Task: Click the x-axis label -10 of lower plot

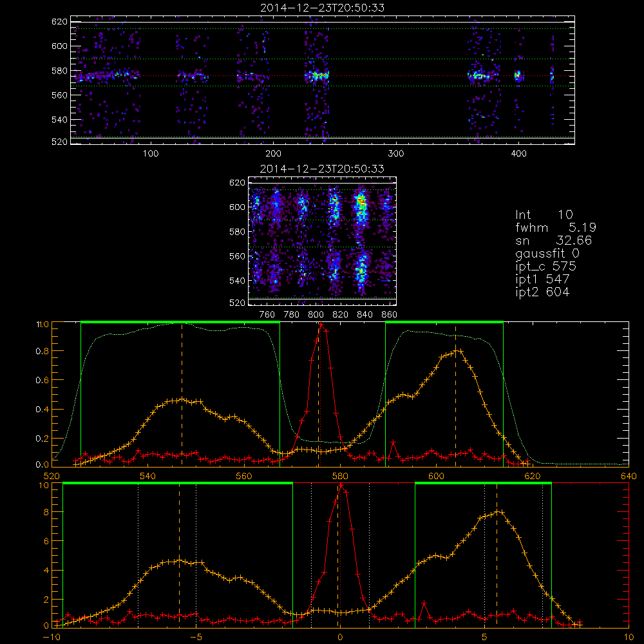Action: click(51, 638)
